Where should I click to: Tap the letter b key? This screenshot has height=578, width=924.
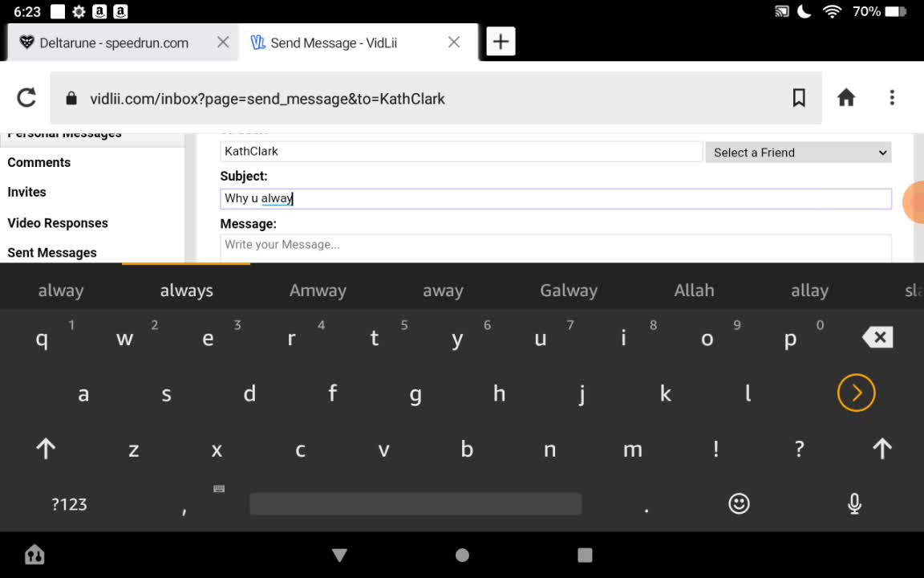coord(466,449)
